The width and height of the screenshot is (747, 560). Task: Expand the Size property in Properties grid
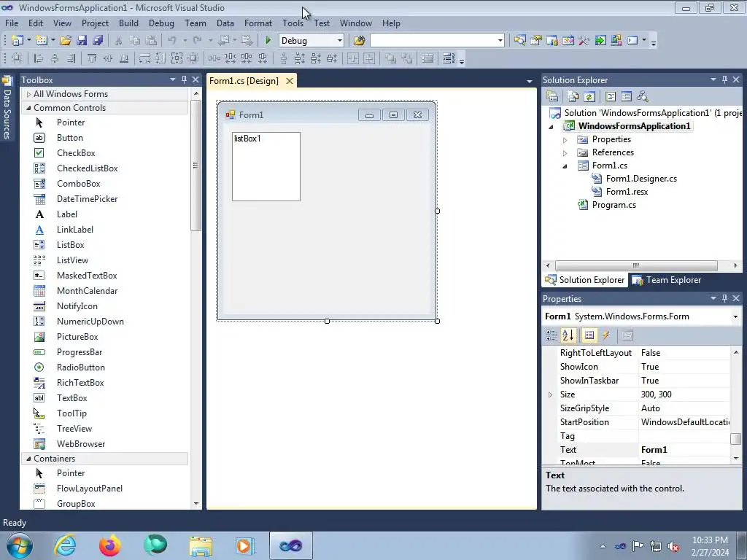pyautogui.click(x=550, y=394)
